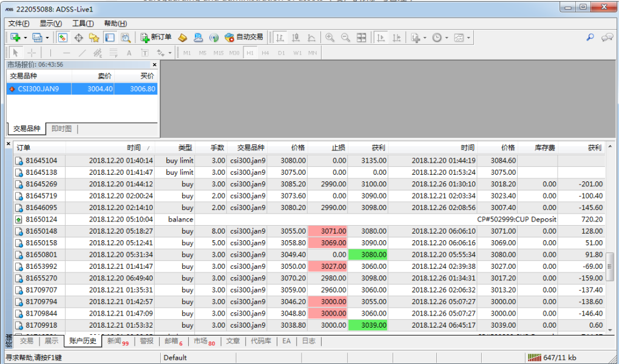Open the periodicity clock dropdown arrow

click(x=447, y=38)
